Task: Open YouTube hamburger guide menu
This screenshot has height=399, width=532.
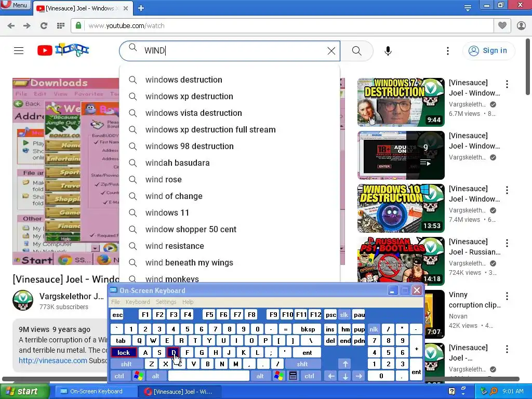Action: 19,50
